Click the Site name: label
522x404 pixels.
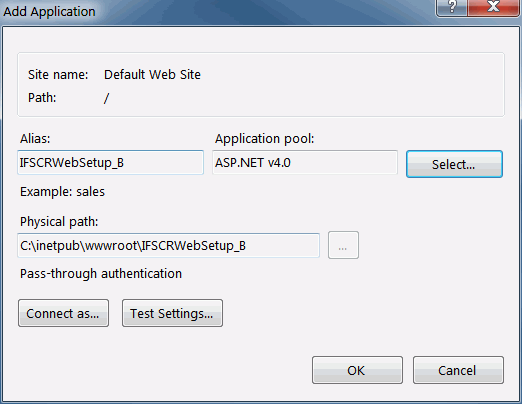58,74
